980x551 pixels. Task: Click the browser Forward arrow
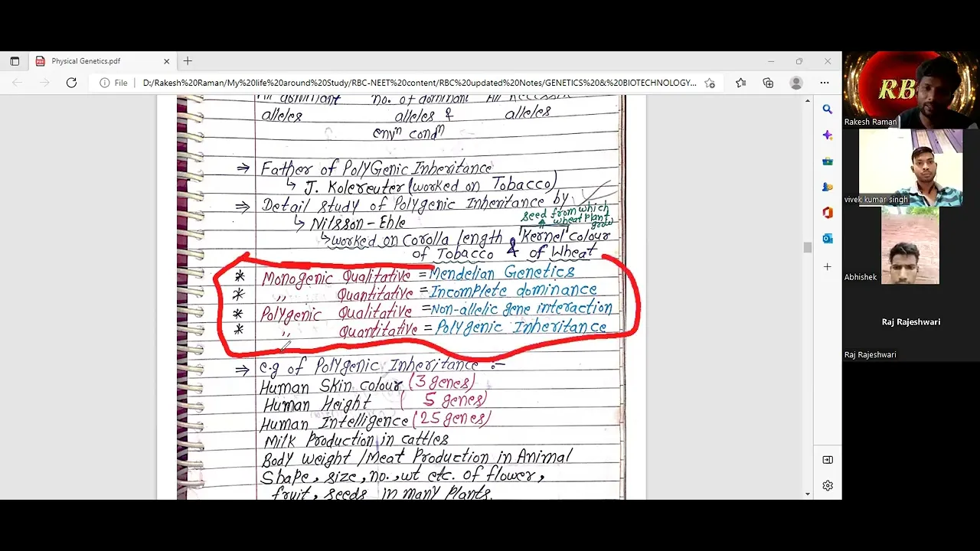click(44, 83)
